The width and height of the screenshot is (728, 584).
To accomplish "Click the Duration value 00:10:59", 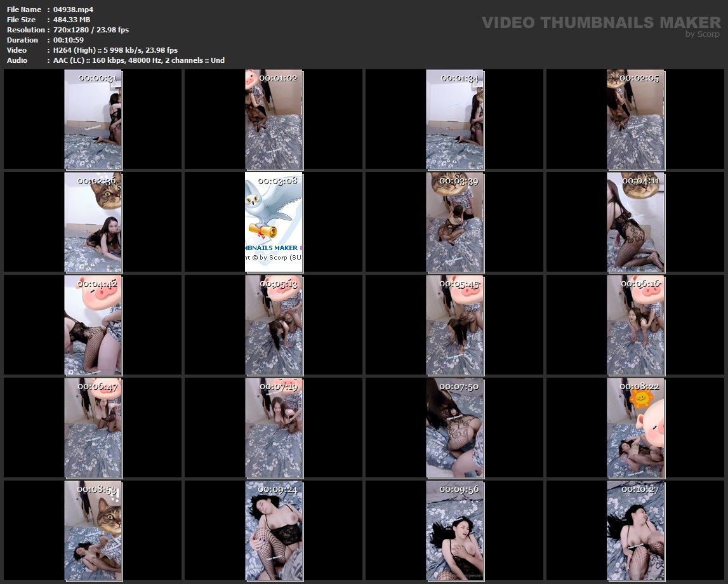I will tap(69, 40).
